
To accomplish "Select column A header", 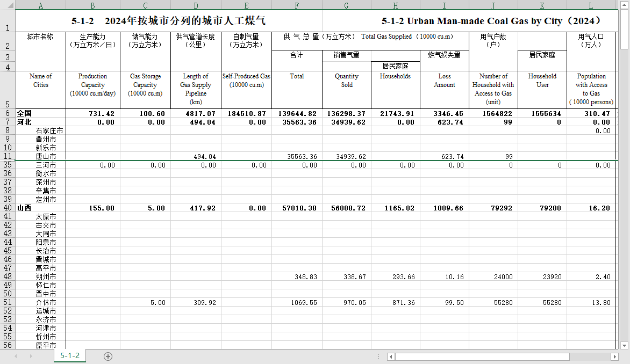I will (40, 5).
